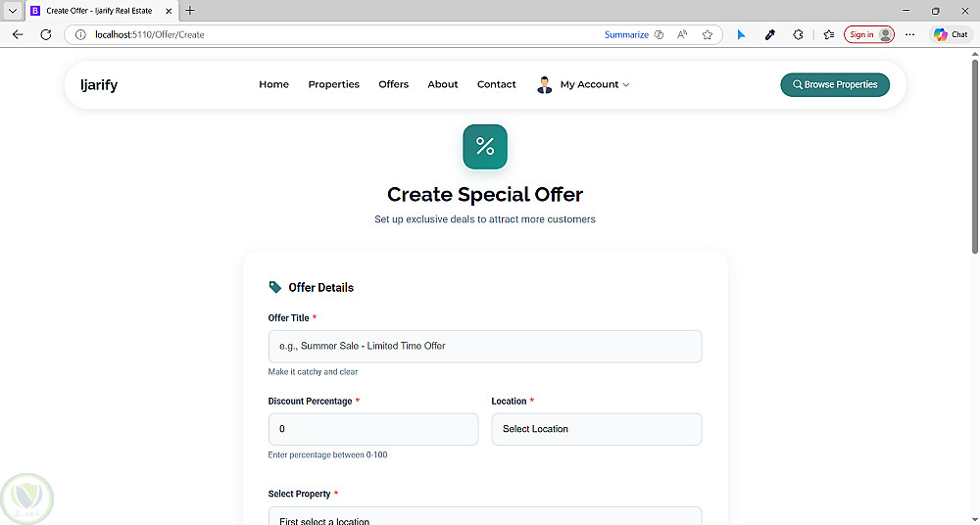Focus the Offer Title input field
Screen dimensions: 980x525
pyautogui.click(x=485, y=346)
